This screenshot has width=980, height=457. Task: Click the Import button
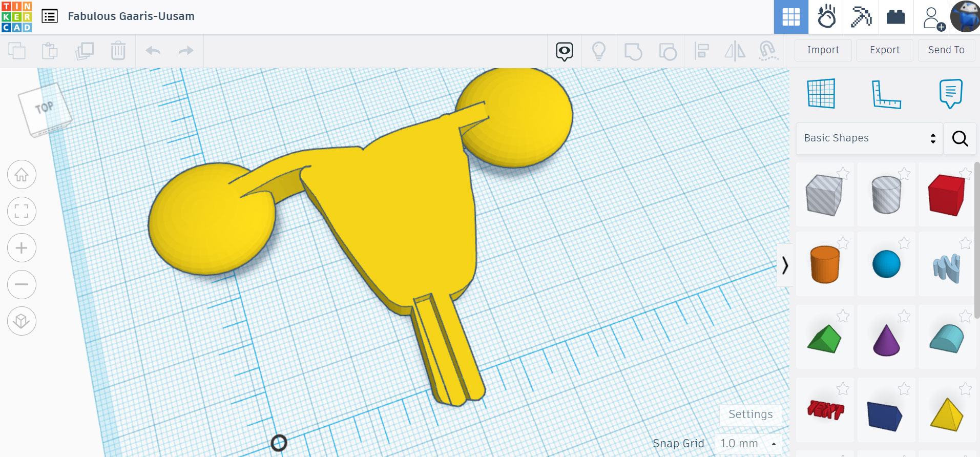823,50
